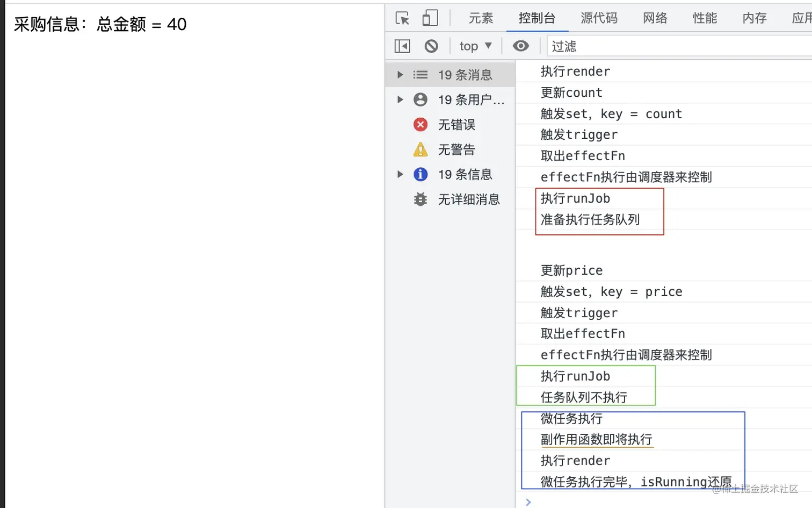Open the top context dropdown

pyautogui.click(x=476, y=46)
